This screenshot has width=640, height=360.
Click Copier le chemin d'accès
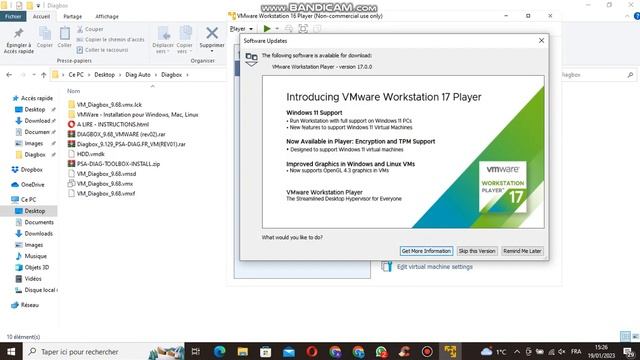click(x=110, y=40)
